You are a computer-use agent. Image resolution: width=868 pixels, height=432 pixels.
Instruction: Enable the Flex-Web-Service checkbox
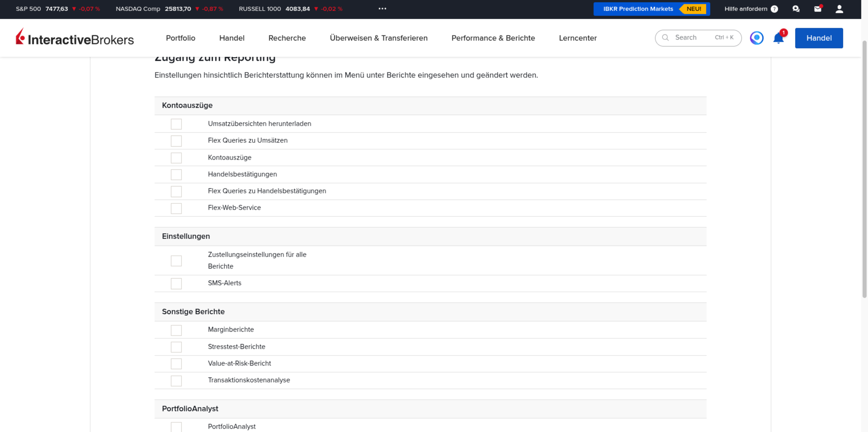176,208
